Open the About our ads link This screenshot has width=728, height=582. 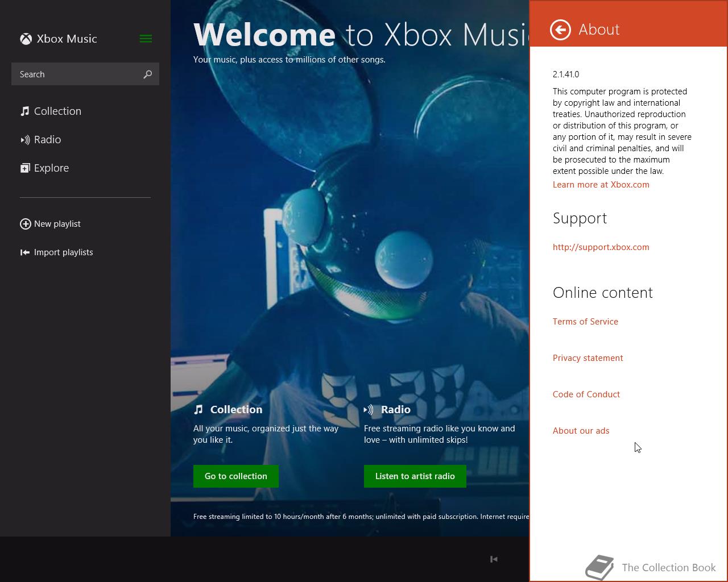coord(581,431)
